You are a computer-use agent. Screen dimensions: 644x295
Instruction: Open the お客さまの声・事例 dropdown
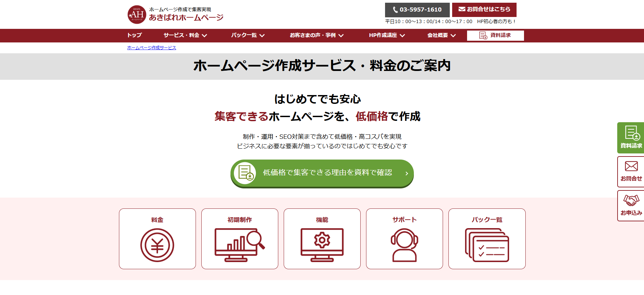tap(317, 35)
